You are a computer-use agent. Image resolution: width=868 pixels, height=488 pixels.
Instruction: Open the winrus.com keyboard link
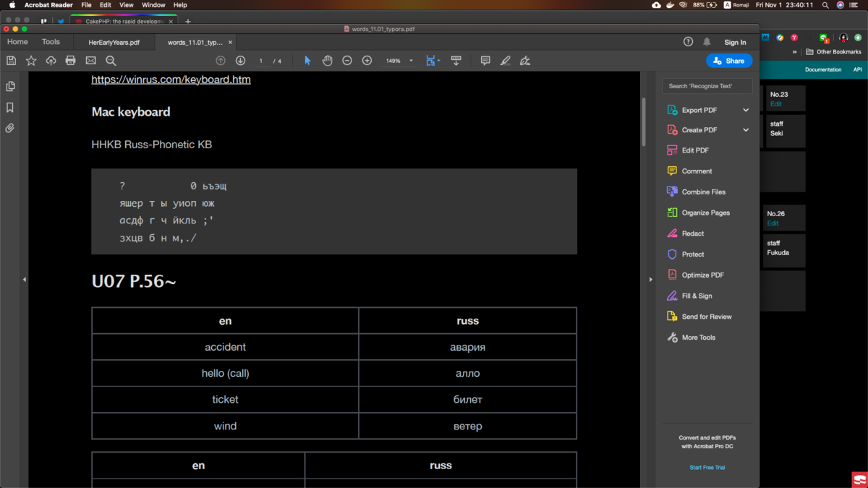coord(171,80)
